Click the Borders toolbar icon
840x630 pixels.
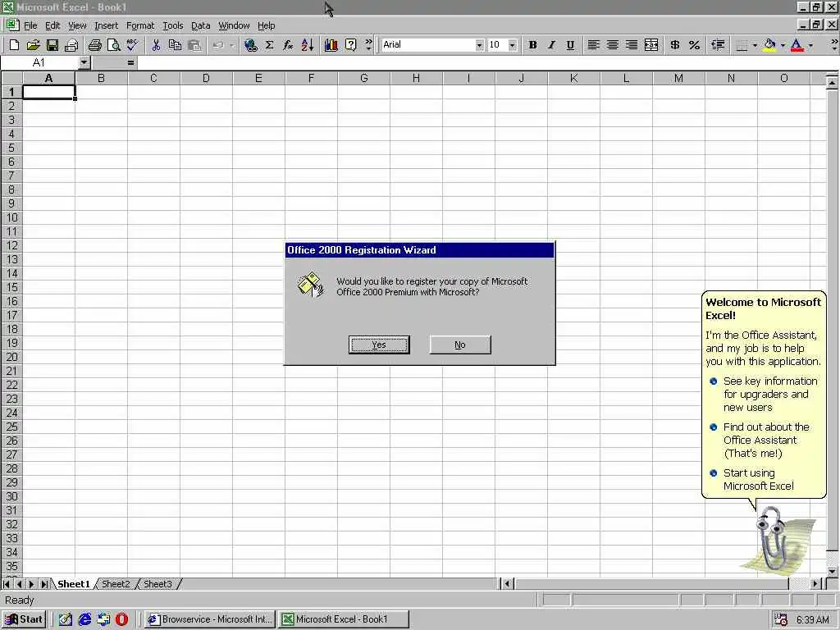coord(742,45)
